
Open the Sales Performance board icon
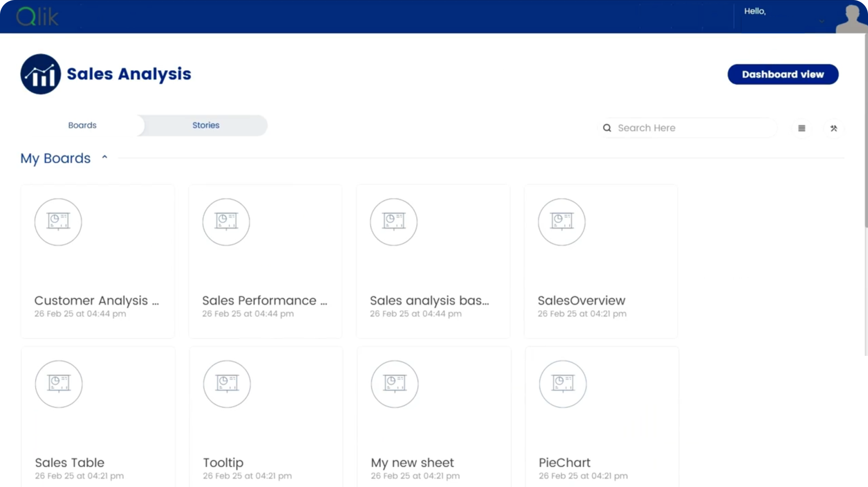[x=226, y=222]
